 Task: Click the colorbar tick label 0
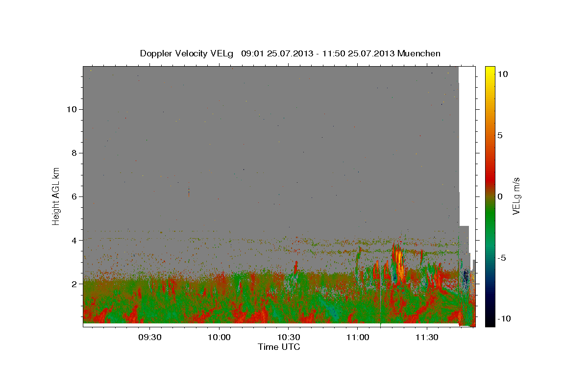pyautogui.click(x=500, y=196)
